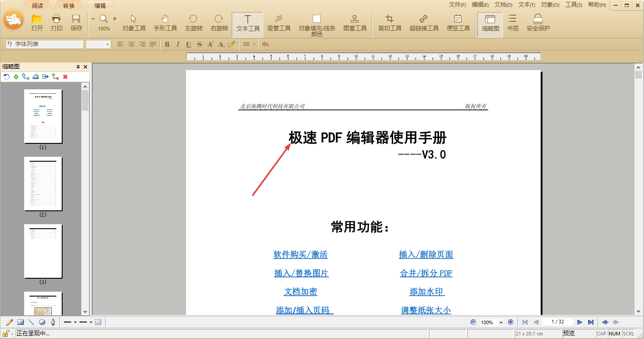Select page (2) thumbnail
644x339 pixels.
pos(43,184)
